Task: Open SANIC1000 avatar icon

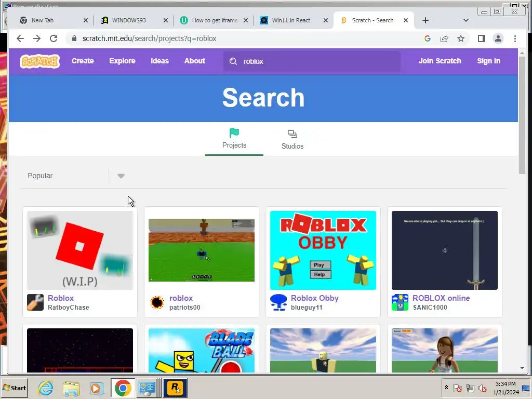Action: coord(400,302)
